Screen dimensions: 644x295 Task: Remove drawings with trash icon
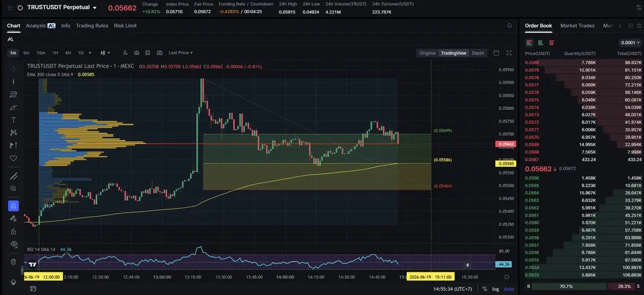pyautogui.click(x=13, y=262)
